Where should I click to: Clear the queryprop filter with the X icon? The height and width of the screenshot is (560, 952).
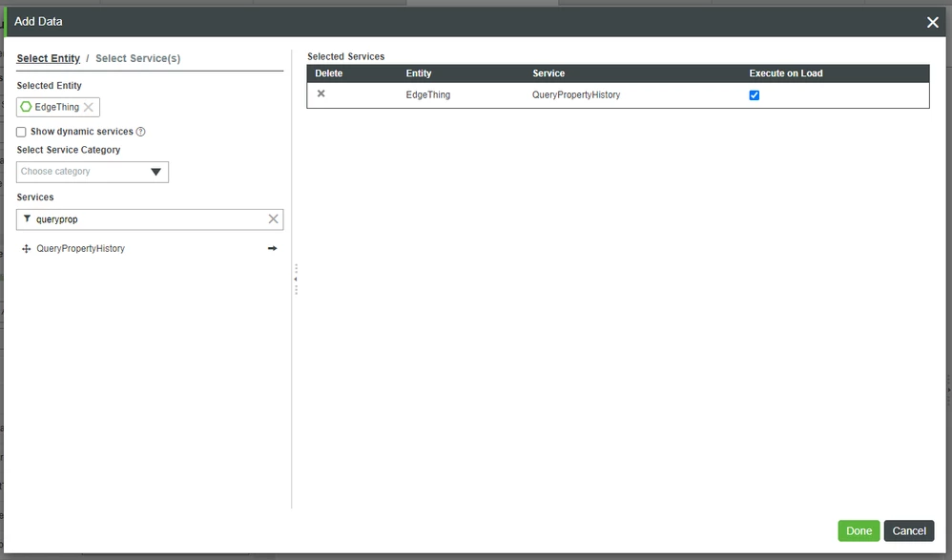pyautogui.click(x=275, y=218)
